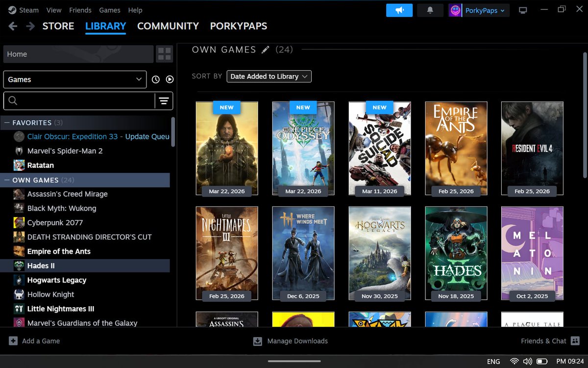
Task: Open the Date Added to Library dropdown
Action: tap(269, 77)
